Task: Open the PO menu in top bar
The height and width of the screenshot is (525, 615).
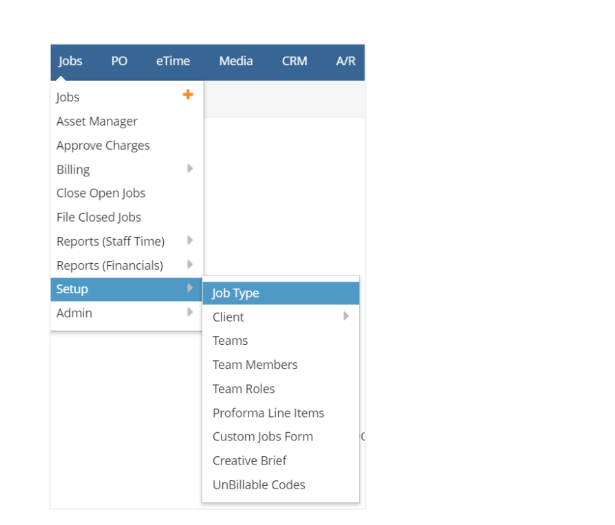Action: coord(119,61)
